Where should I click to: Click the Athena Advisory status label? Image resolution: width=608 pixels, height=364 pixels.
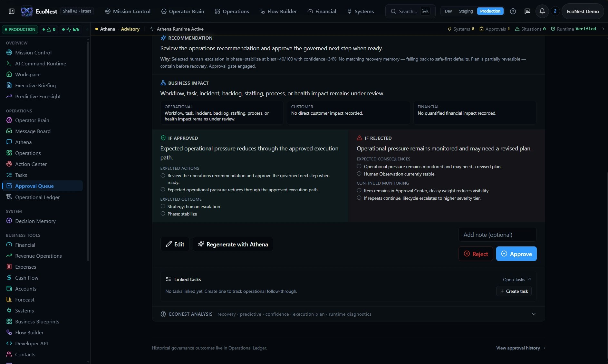coord(118,29)
